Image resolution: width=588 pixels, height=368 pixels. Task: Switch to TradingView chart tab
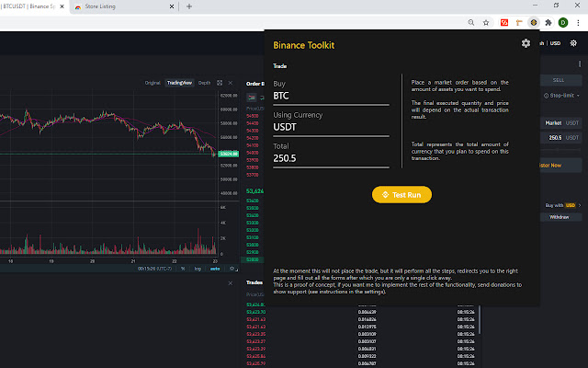click(179, 83)
